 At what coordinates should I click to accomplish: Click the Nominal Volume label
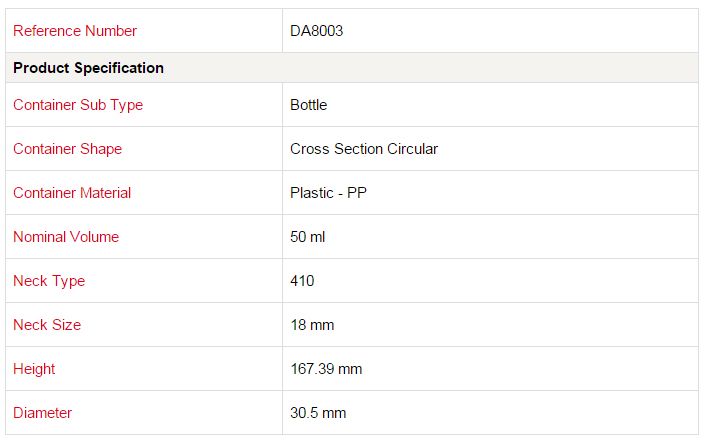(66, 237)
